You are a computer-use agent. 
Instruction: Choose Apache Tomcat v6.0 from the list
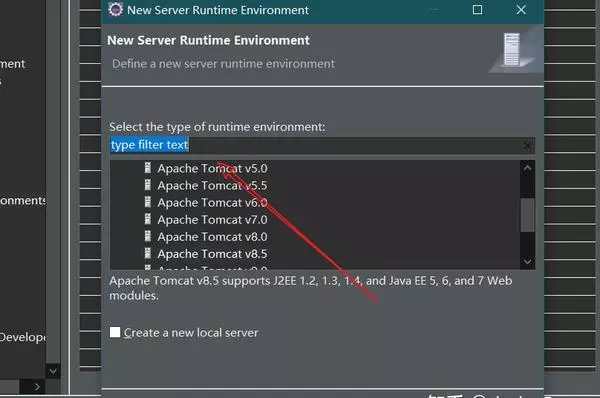point(212,202)
